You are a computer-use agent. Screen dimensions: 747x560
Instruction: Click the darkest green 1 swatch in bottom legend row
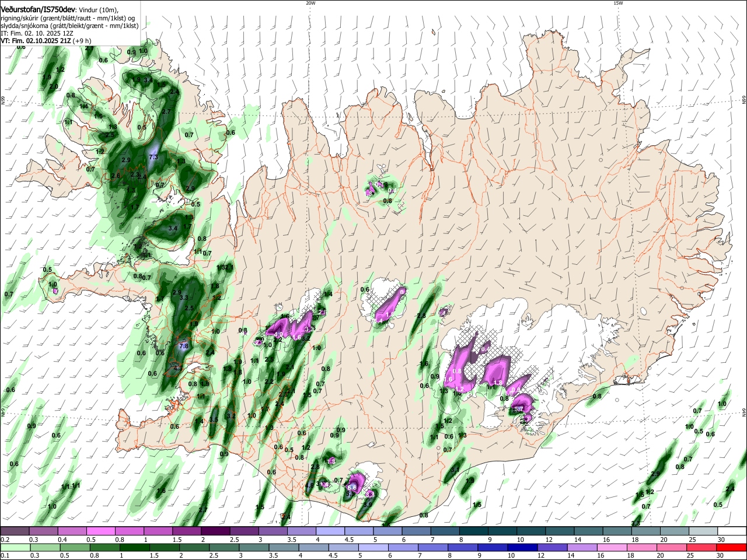[135, 547]
